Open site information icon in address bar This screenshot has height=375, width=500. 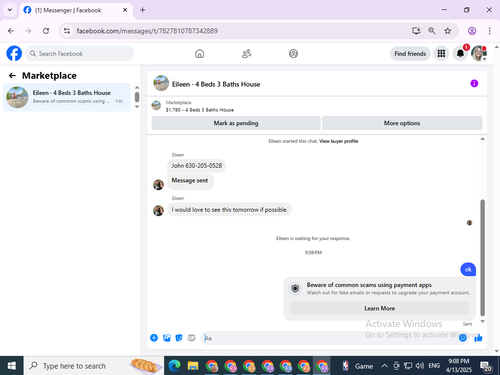[x=67, y=31]
